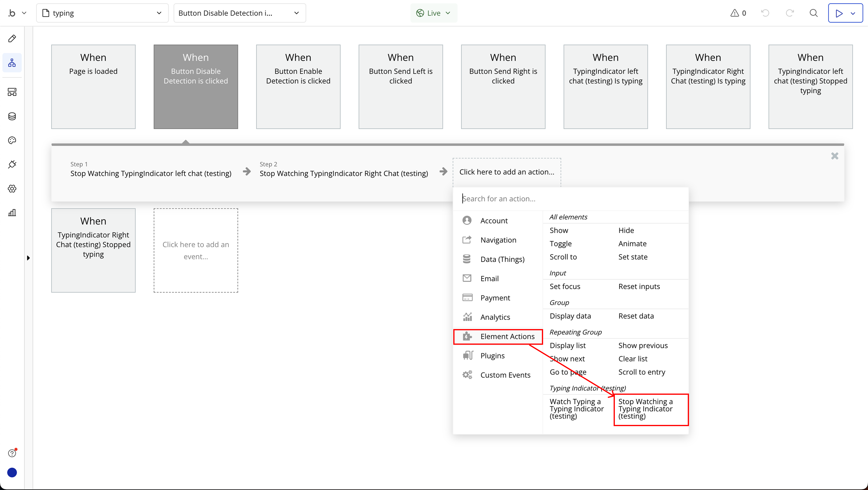Viewport: 868px width, 490px height.
Task: Select the Page is loaded event
Action: coord(93,87)
